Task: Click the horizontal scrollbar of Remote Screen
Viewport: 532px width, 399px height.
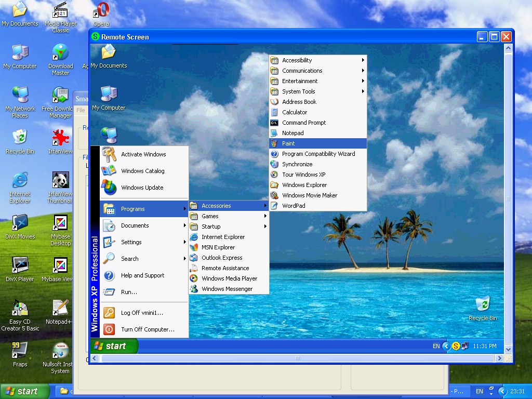Action: tap(297, 358)
